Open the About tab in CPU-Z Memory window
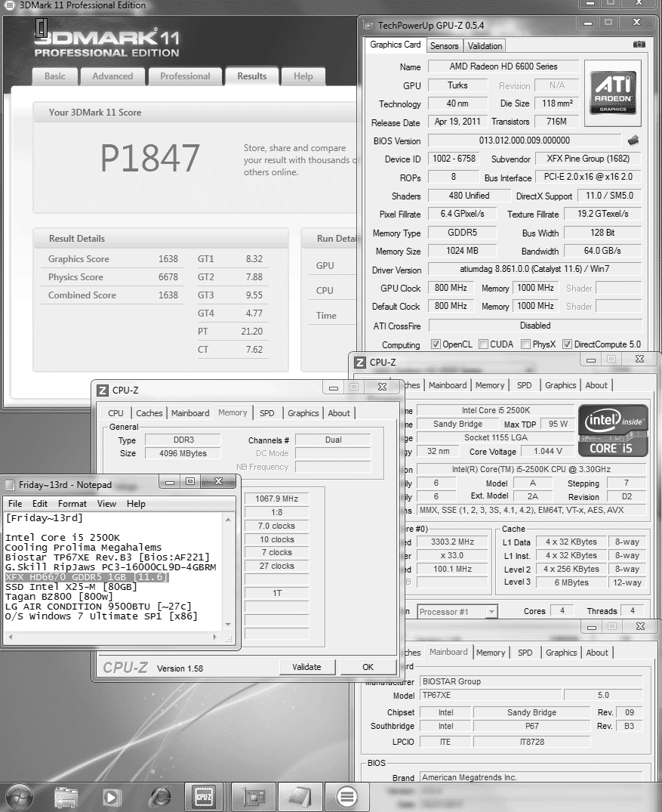Viewport: 662px width, 812px height. tap(339, 413)
